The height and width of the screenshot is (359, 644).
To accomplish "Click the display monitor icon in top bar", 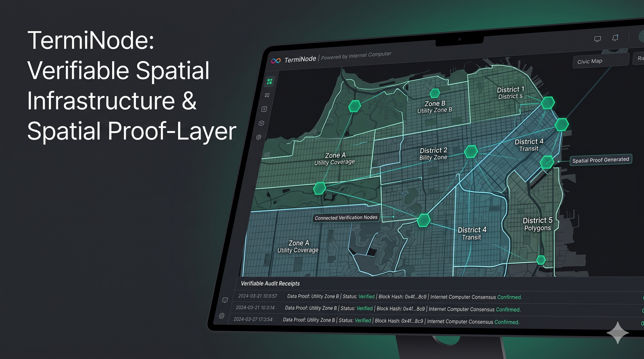I will pos(597,39).
